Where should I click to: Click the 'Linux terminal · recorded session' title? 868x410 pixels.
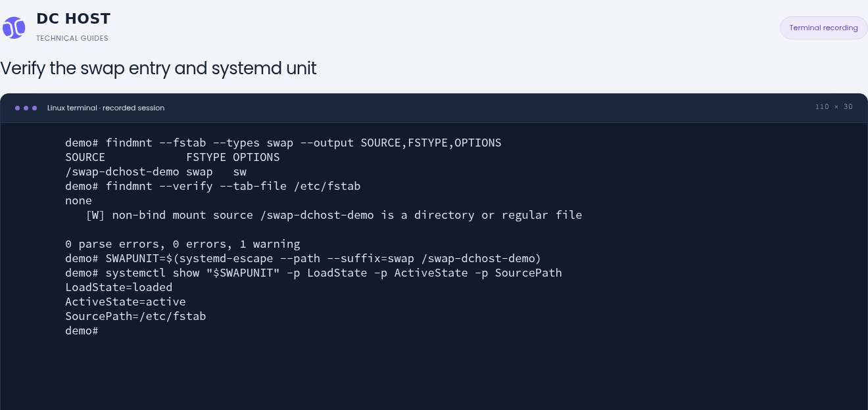[x=106, y=108]
